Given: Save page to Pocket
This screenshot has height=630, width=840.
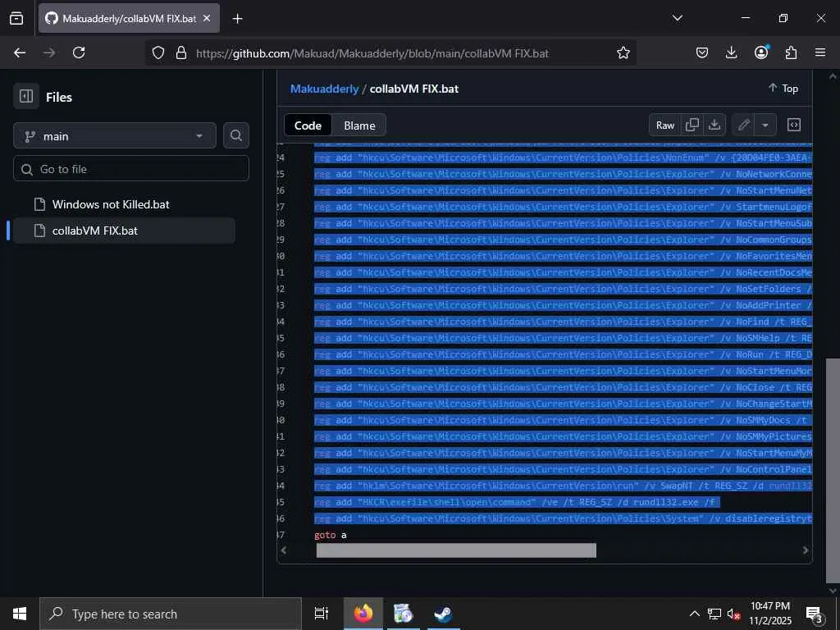Looking at the screenshot, I should point(702,52).
